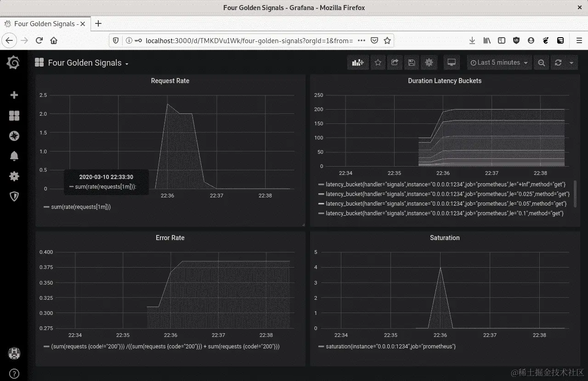Toggle latency_bucket le="0.025" legend series
The image size is (588, 381).
tap(447, 194)
